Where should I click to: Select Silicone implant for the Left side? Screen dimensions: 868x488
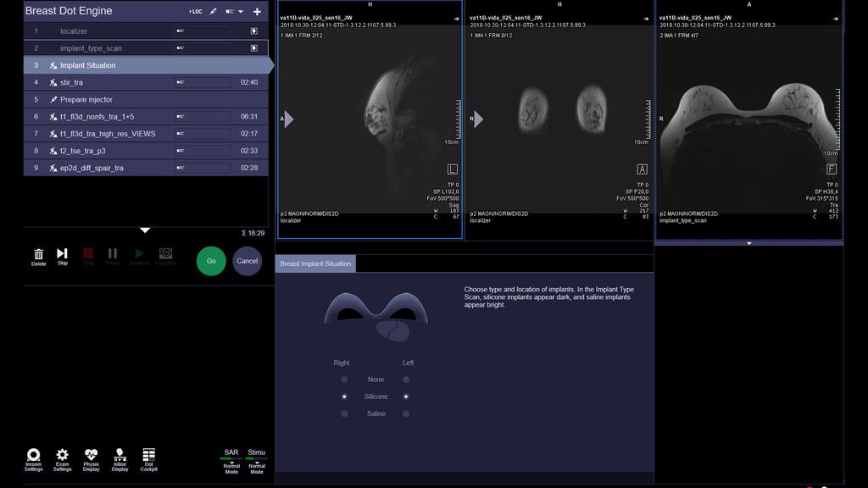(405, 396)
